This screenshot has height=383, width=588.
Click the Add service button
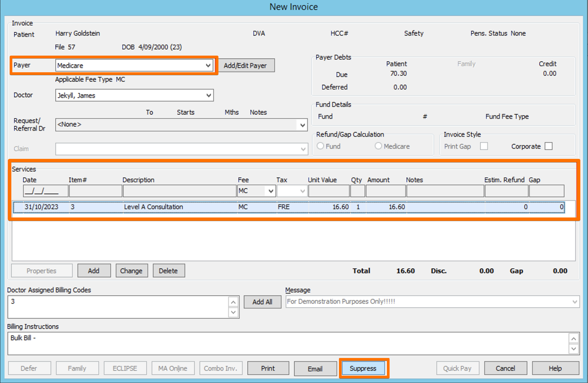(94, 271)
